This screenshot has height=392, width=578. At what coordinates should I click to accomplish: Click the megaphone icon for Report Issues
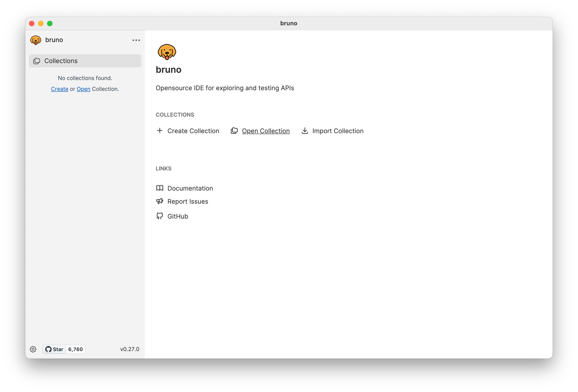pos(160,201)
